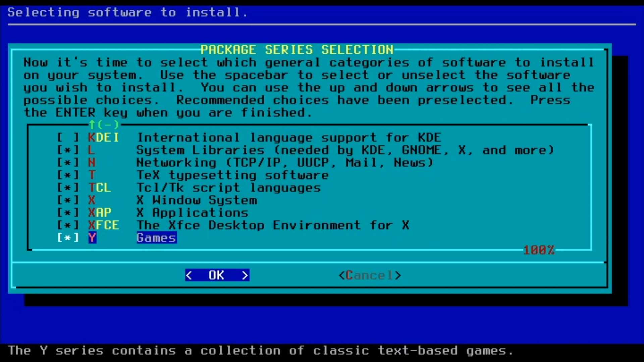Uncheck the L System Libraries checkbox
This screenshot has height=362, width=644.
point(68,150)
